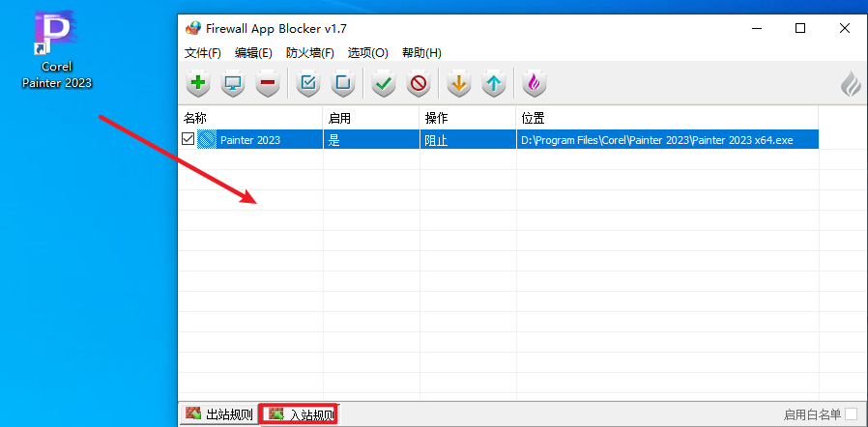Image resolution: width=868 pixels, height=427 pixels.
Task: Click the 阻止 action cell
Action: [x=468, y=140]
